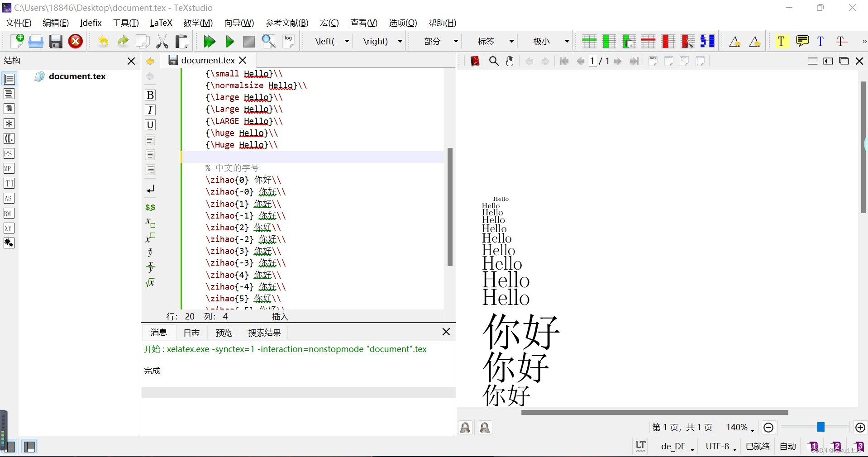Jump to the first PDF page
This screenshot has width=868, height=457.
click(564, 61)
